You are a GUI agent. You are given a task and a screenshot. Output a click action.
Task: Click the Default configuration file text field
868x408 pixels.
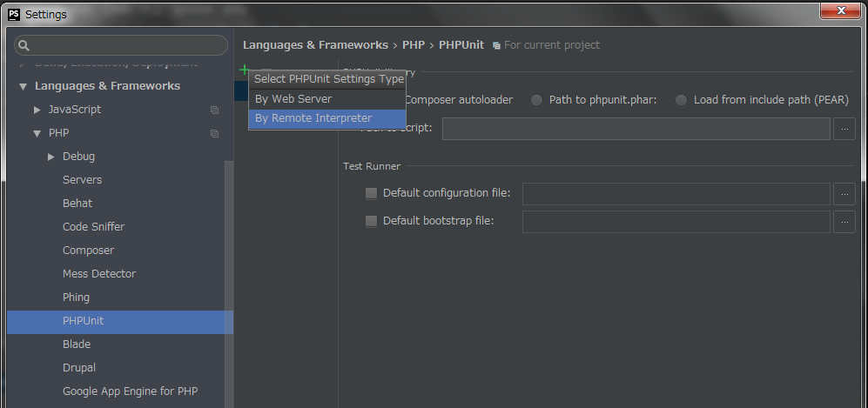click(676, 194)
